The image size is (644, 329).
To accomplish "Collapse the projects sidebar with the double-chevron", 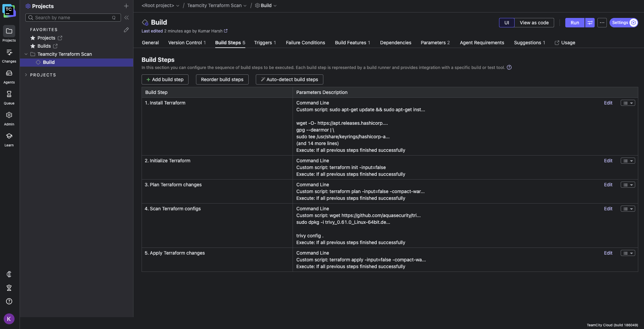I will (x=126, y=18).
